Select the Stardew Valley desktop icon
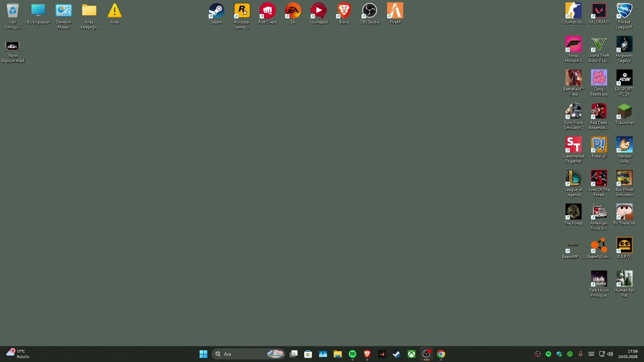This screenshot has width=644, height=362. point(624,150)
